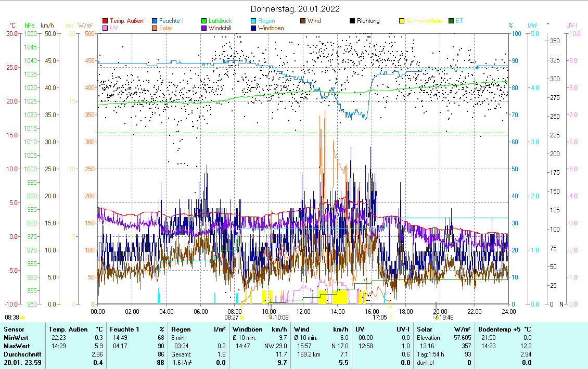Click the 12:00 time axis label
Viewport: 588px width, 369px height.
coord(303,311)
